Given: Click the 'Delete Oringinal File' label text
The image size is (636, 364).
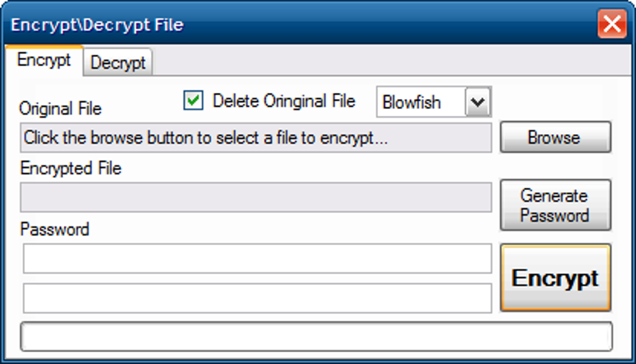Looking at the screenshot, I should (284, 101).
